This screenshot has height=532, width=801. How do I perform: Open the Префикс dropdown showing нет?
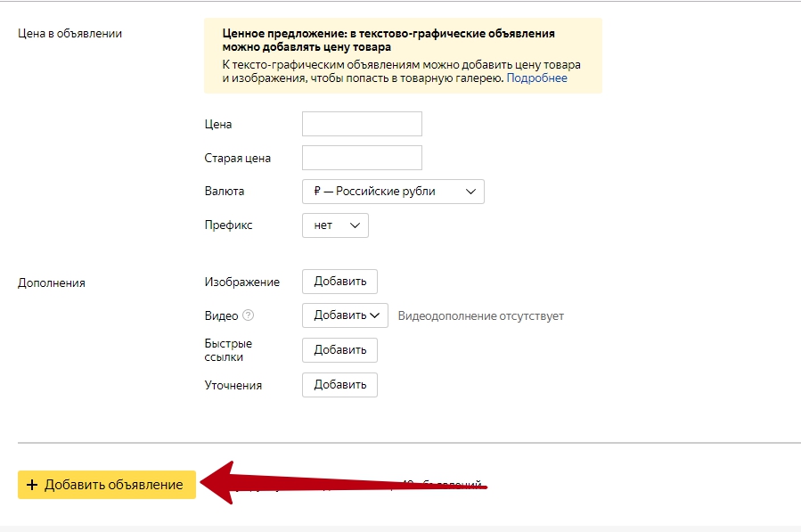[x=335, y=225]
